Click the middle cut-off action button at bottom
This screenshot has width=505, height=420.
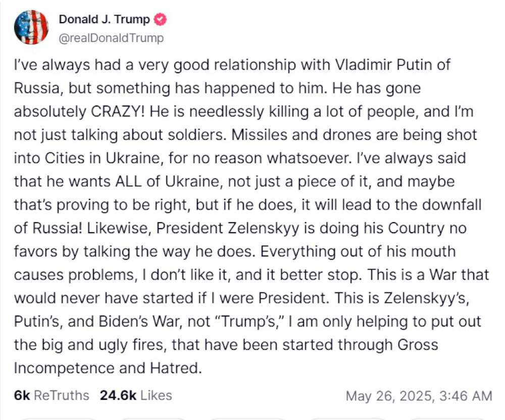248,418
